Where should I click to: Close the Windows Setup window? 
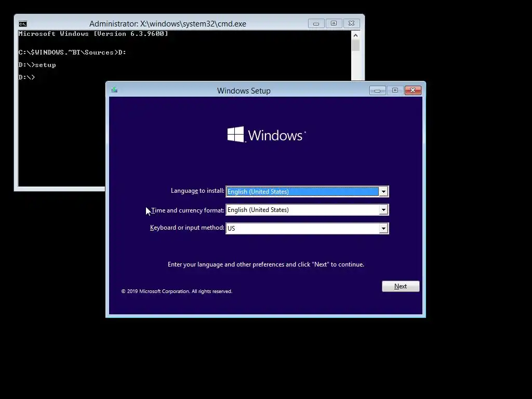coord(413,90)
